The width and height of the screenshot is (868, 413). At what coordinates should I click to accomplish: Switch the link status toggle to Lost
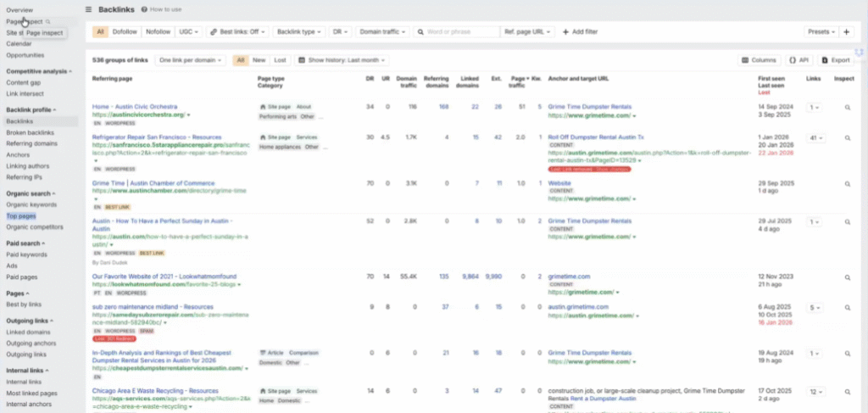(280, 60)
